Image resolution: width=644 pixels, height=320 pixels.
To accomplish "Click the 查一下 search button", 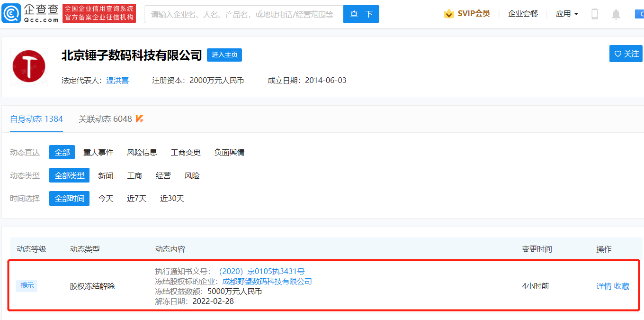I will tap(361, 14).
